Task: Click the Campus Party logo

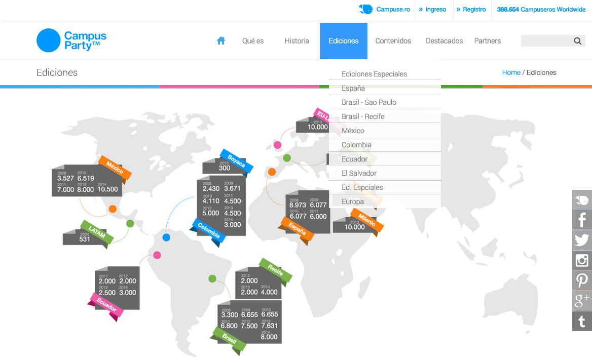Action: point(71,41)
